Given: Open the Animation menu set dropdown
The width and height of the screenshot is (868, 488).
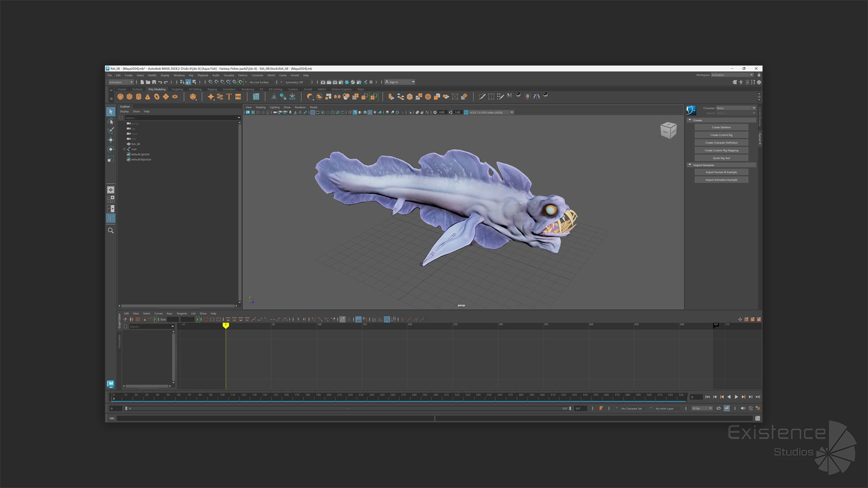Looking at the screenshot, I should [x=121, y=82].
